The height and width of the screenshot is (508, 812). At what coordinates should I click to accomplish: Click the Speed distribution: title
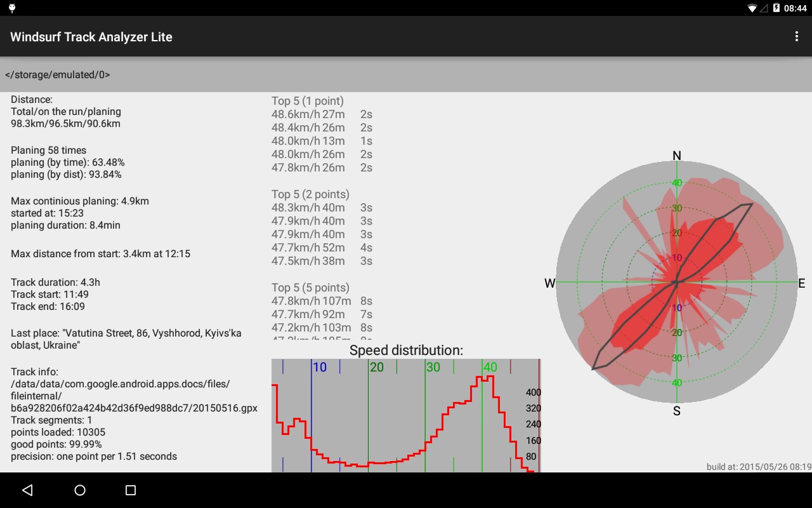tap(406, 351)
